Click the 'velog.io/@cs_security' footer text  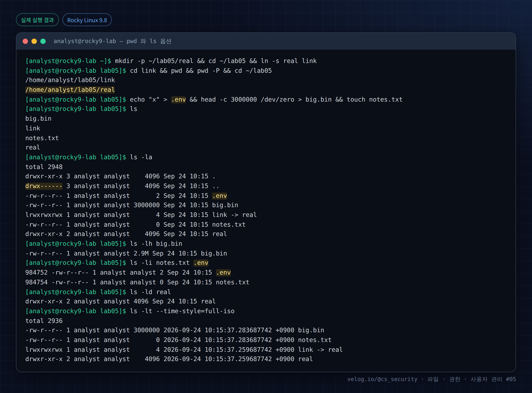pyautogui.click(x=382, y=379)
